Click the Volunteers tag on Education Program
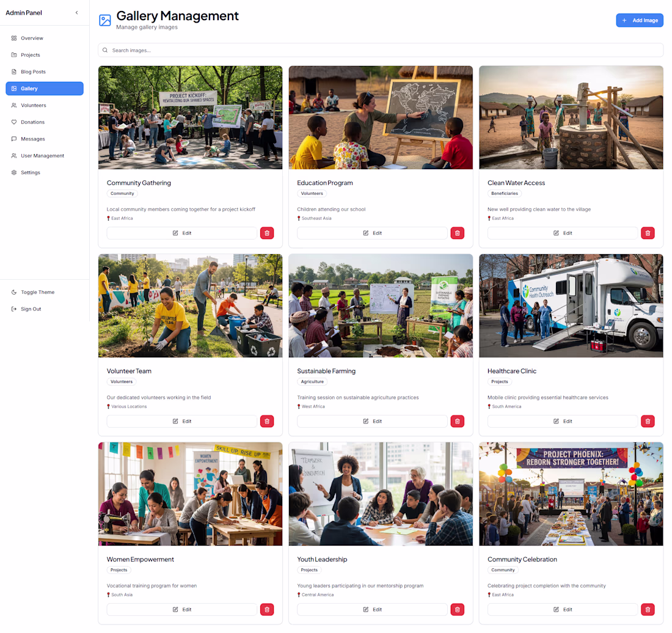The image size is (672, 633). (x=312, y=194)
